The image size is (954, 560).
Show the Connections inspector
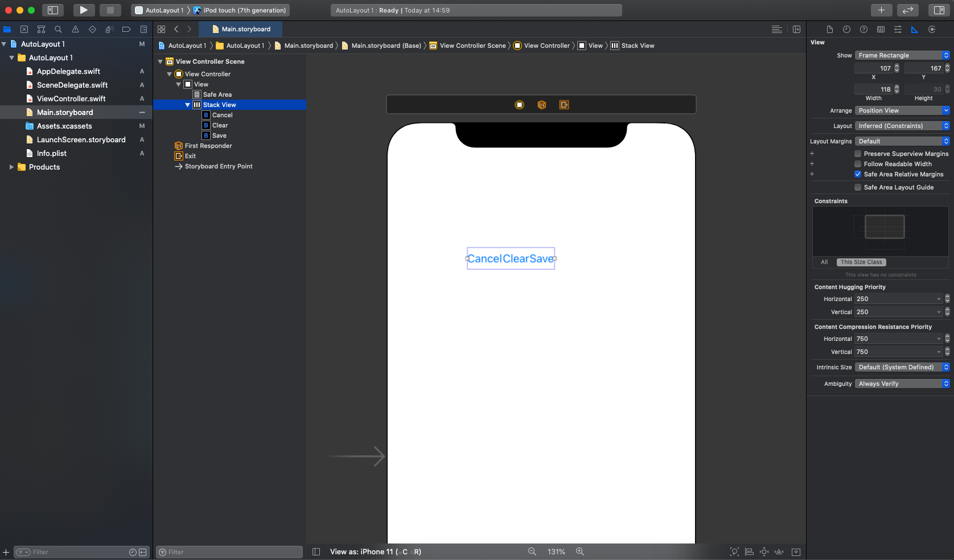point(932,30)
